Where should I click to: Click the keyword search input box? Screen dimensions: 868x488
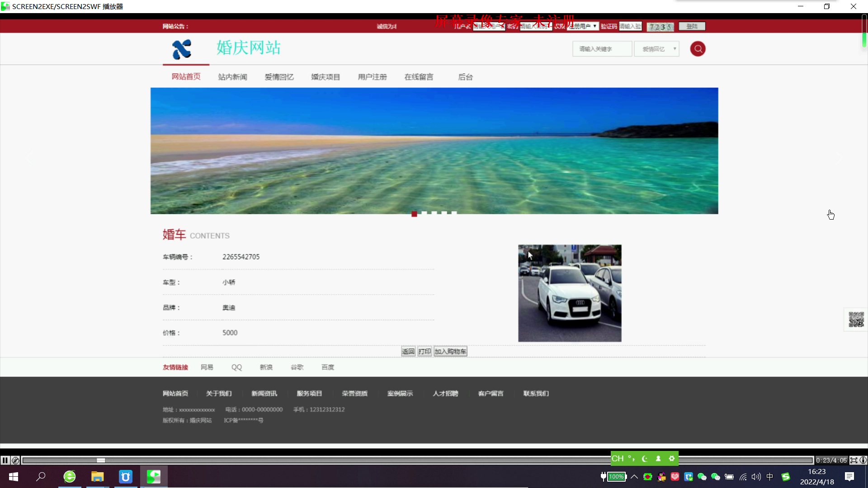point(602,49)
